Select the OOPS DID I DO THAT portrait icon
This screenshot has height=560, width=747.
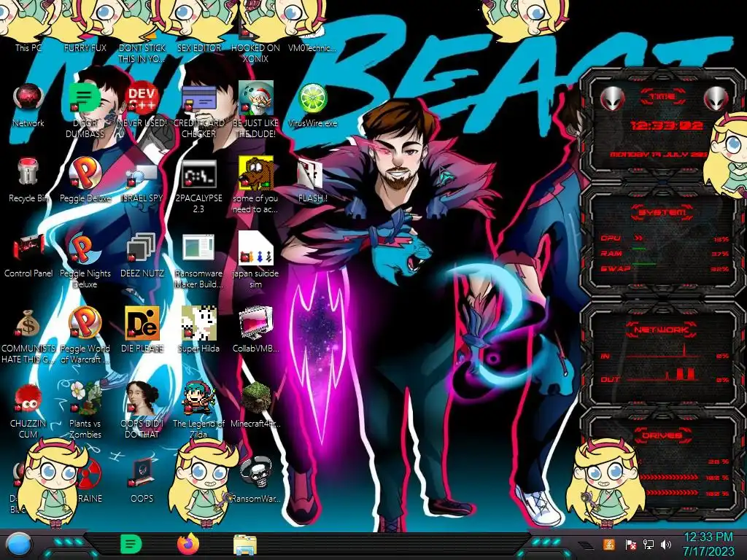point(142,398)
